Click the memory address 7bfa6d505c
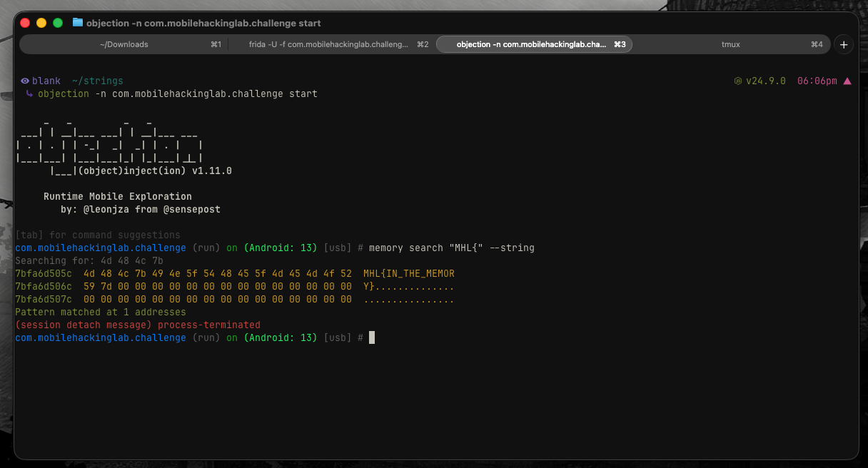 44,274
